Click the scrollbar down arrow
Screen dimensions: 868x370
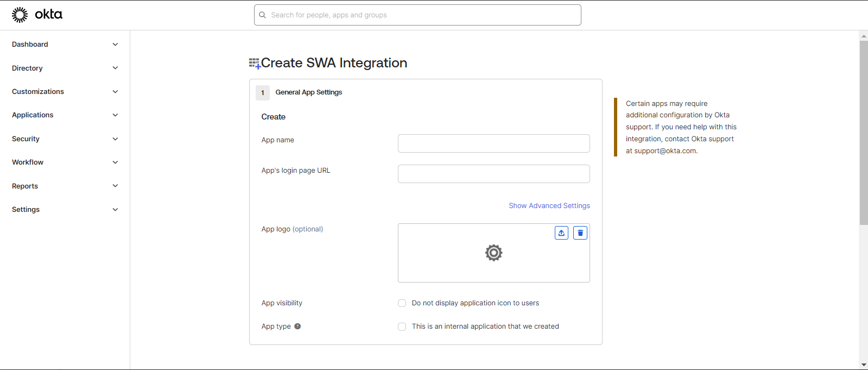[x=864, y=365]
